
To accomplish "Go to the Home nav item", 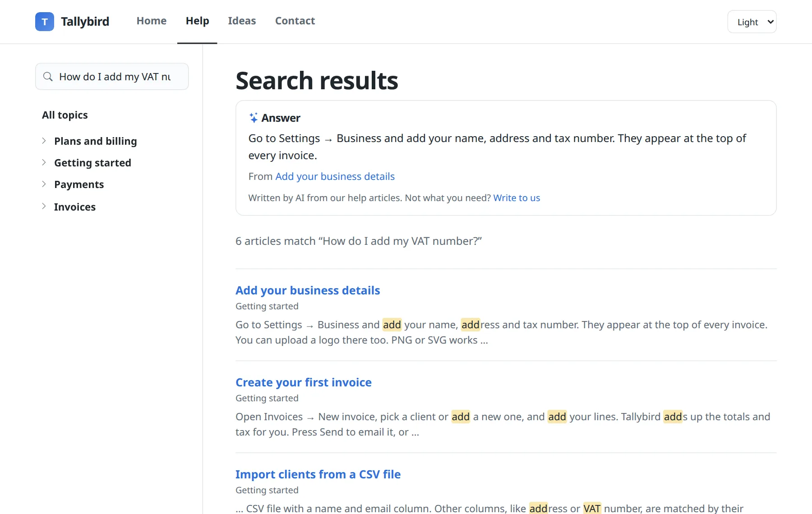I will coord(152,21).
